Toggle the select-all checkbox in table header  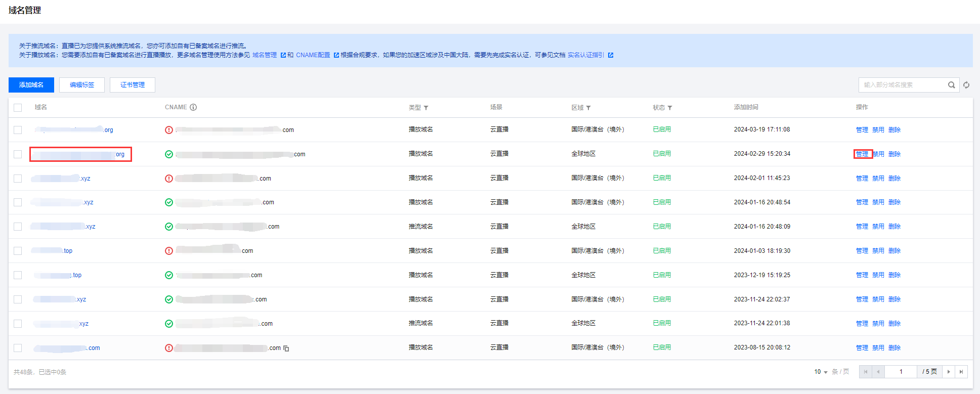point(18,108)
